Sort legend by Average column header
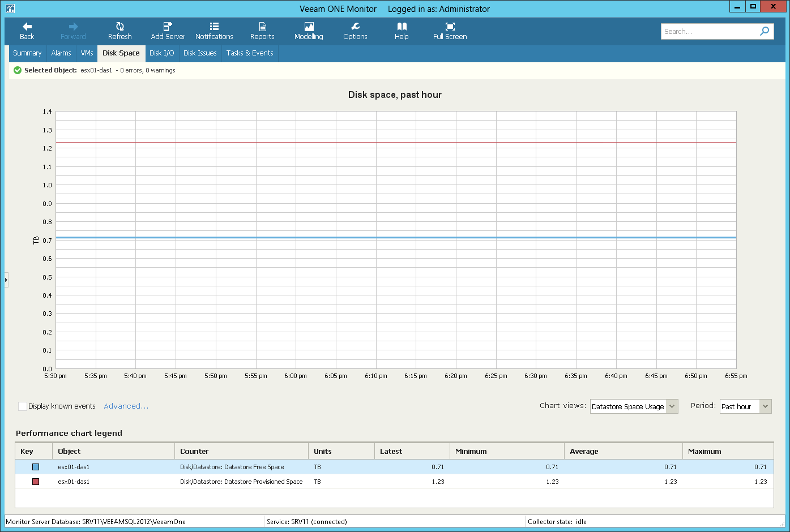 [624, 451]
